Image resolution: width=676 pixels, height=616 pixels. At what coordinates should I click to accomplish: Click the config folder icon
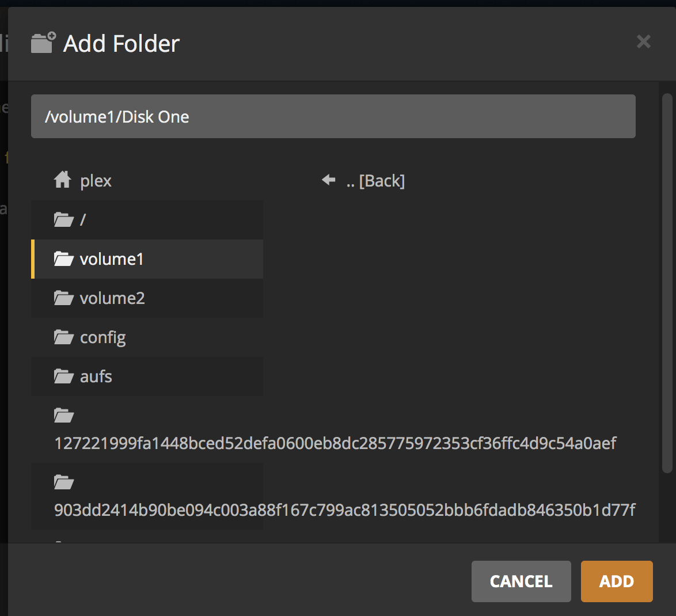tap(63, 337)
